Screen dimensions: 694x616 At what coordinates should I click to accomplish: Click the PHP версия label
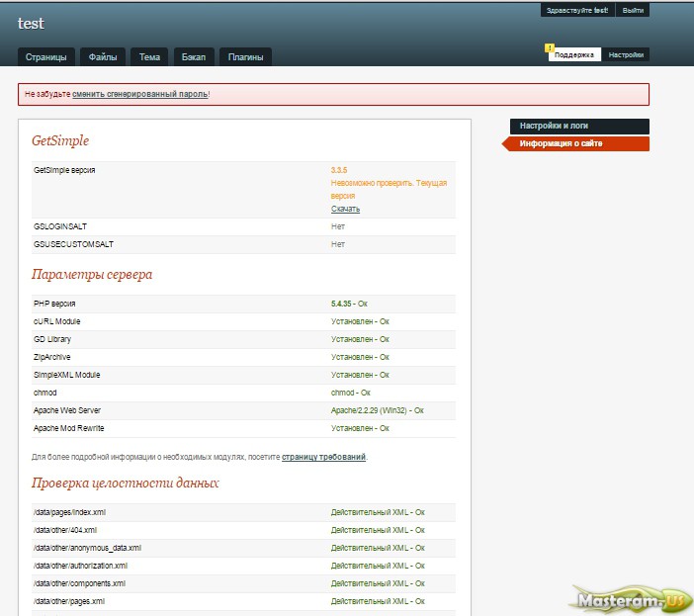coord(54,304)
